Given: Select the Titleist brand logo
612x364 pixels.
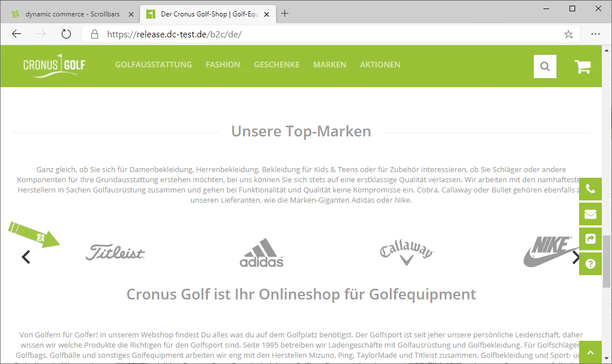Looking at the screenshot, I should (115, 252).
